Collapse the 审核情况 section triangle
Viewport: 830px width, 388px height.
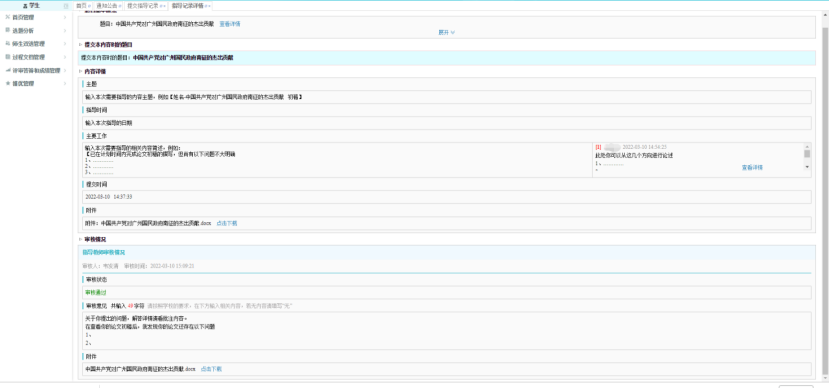point(80,239)
